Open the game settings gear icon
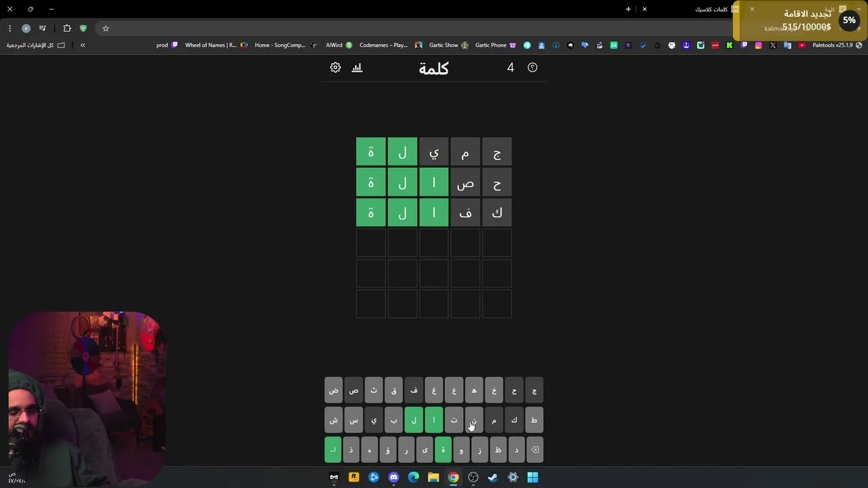This screenshot has width=868, height=488. coord(335,67)
